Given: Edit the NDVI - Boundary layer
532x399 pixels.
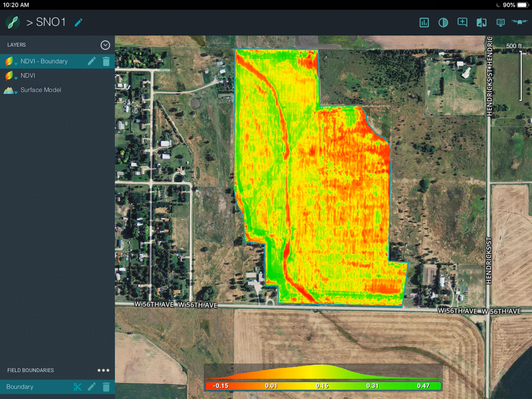Looking at the screenshot, I should click(92, 61).
